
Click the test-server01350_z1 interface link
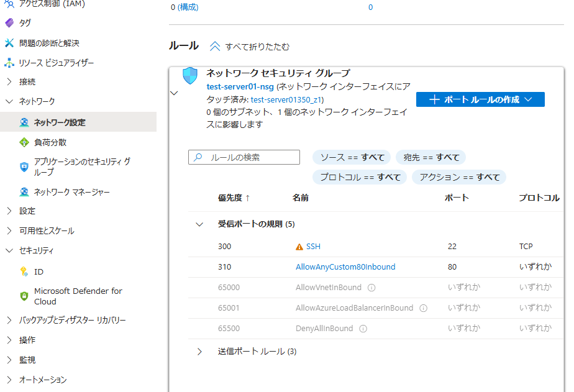(x=286, y=100)
